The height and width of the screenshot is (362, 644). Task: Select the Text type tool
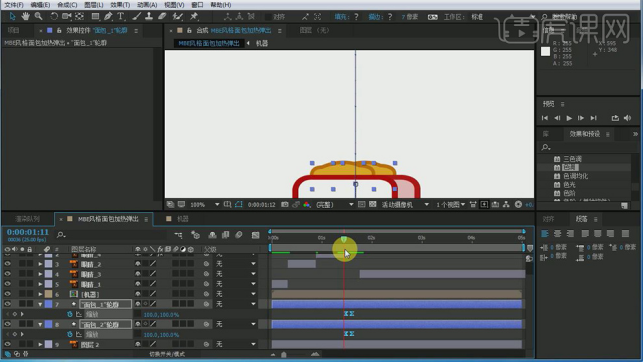[121, 16]
